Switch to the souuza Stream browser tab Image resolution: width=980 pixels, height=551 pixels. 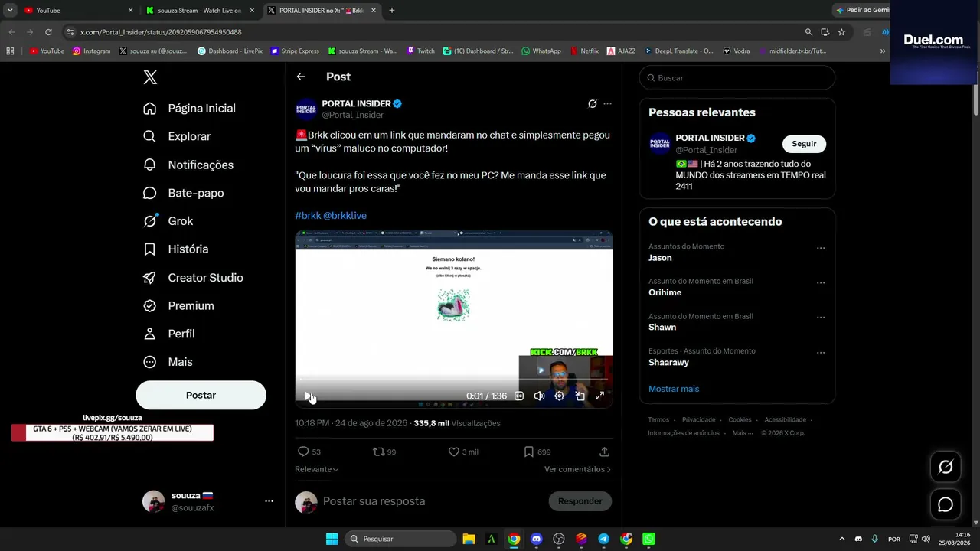click(201, 11)
